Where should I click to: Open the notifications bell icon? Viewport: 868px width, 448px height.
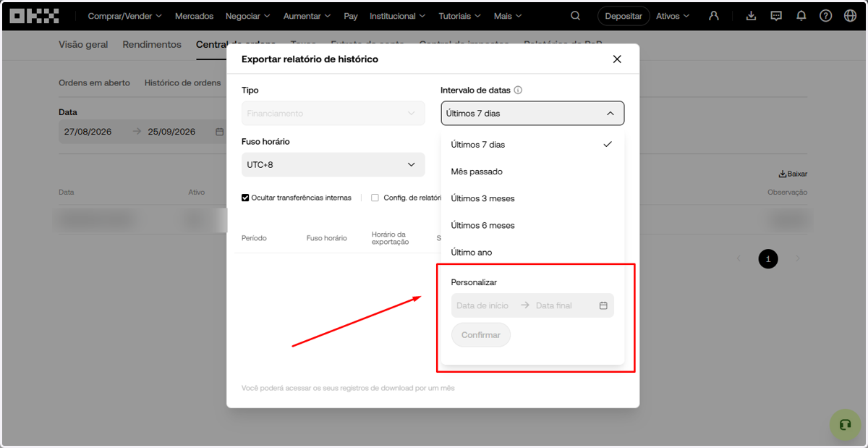(x=801, y=16)
